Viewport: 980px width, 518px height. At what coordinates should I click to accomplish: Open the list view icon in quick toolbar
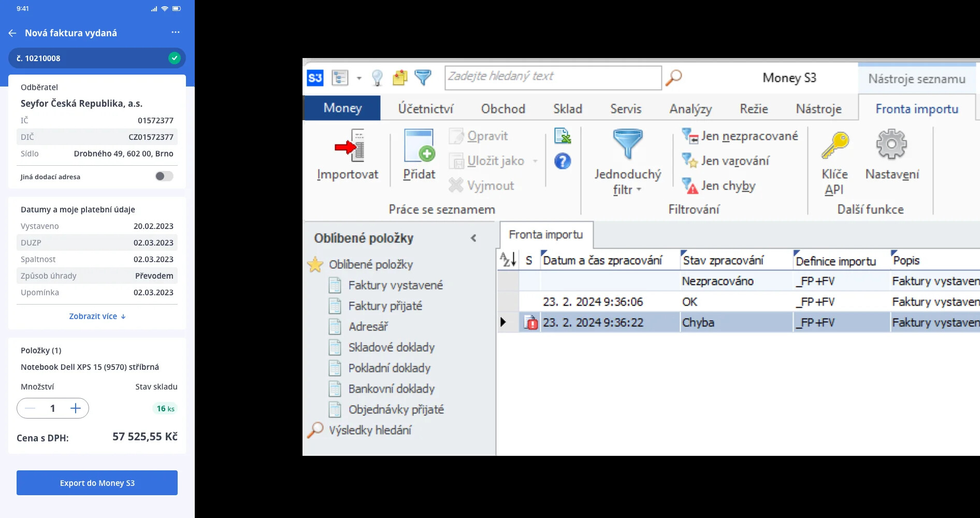point(340,78)
